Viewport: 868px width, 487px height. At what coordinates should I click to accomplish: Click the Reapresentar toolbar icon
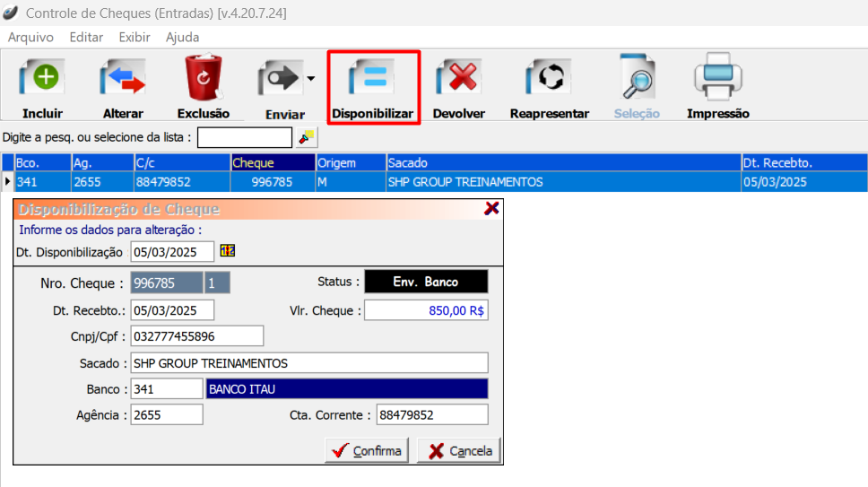point(549,79)
